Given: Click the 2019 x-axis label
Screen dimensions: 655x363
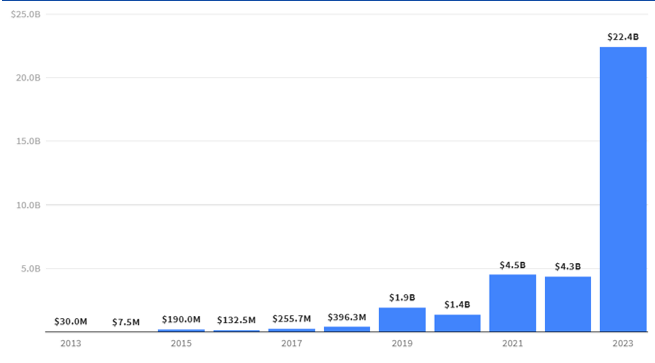Looking at the screenshot, I should coord(402,343).
